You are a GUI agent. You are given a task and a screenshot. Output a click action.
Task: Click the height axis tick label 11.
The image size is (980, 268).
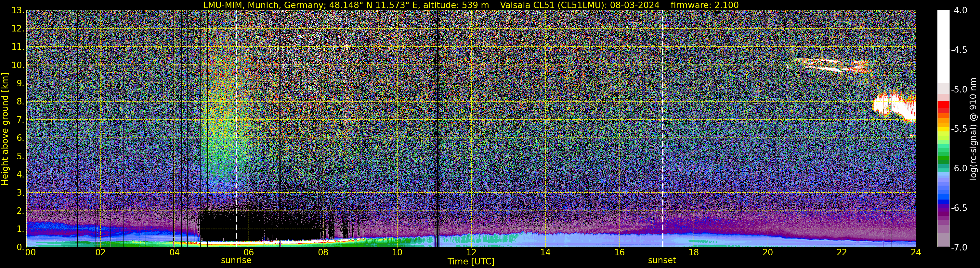pos(18,47)
